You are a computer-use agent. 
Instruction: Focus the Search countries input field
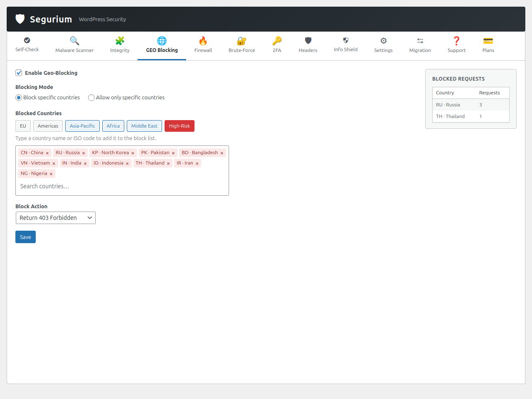(x=122, y=186)
